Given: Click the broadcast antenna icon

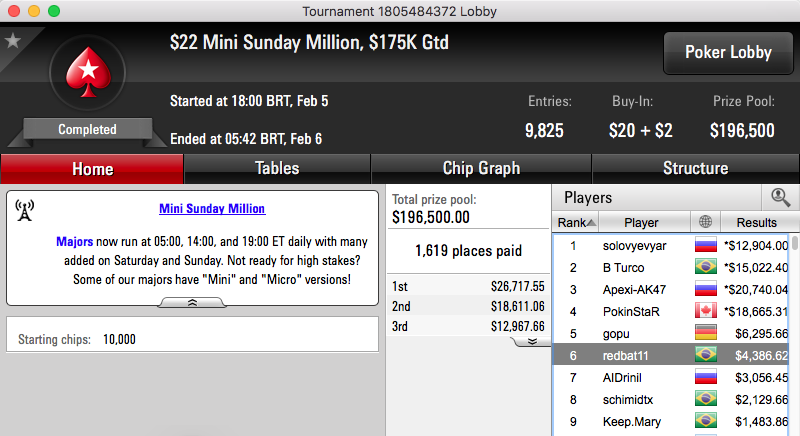Looking at the screenshot, I should coord(24,210).
